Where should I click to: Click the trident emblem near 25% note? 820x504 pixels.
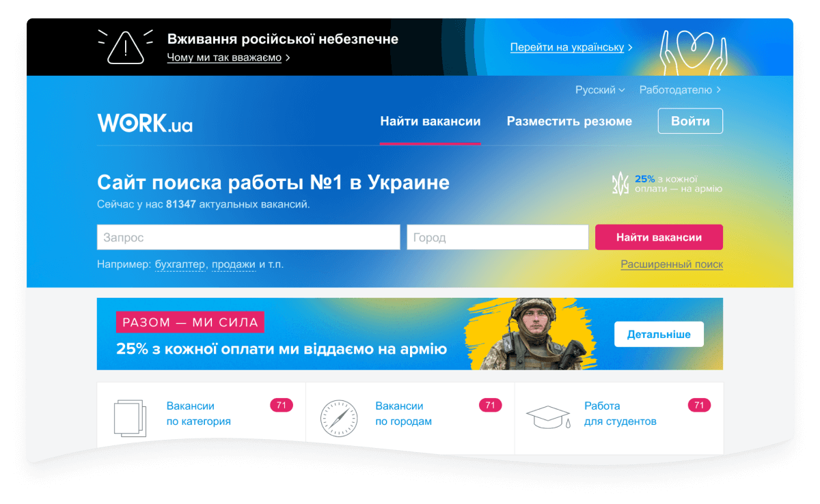[x=620, y=184]
